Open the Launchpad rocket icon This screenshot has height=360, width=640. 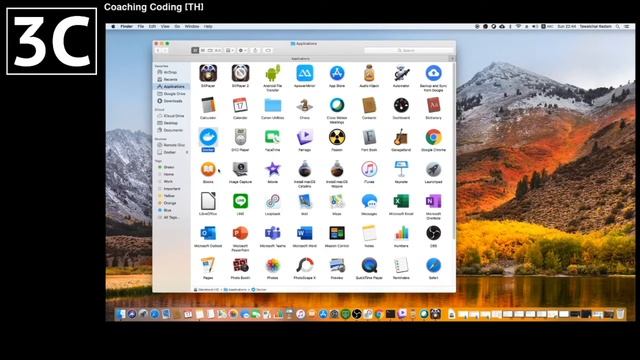[433, 169]
